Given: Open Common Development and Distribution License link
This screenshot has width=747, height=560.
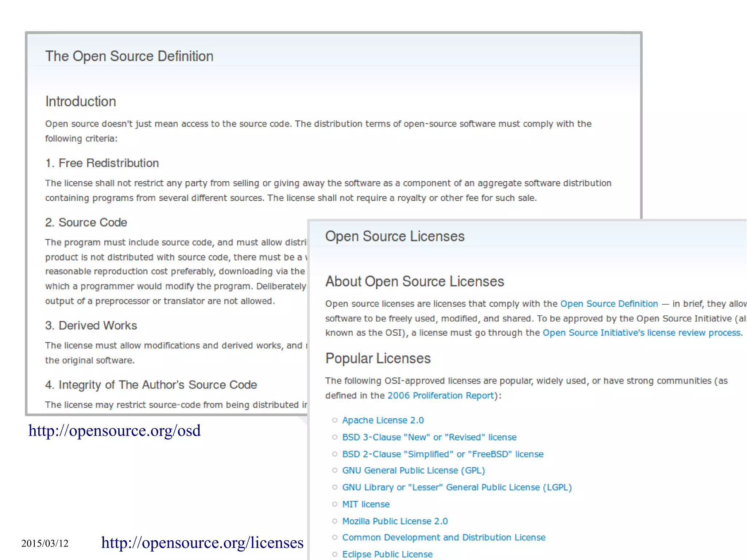Looking at the screenshot, I should pyautogui.click(x=444, y=537).
